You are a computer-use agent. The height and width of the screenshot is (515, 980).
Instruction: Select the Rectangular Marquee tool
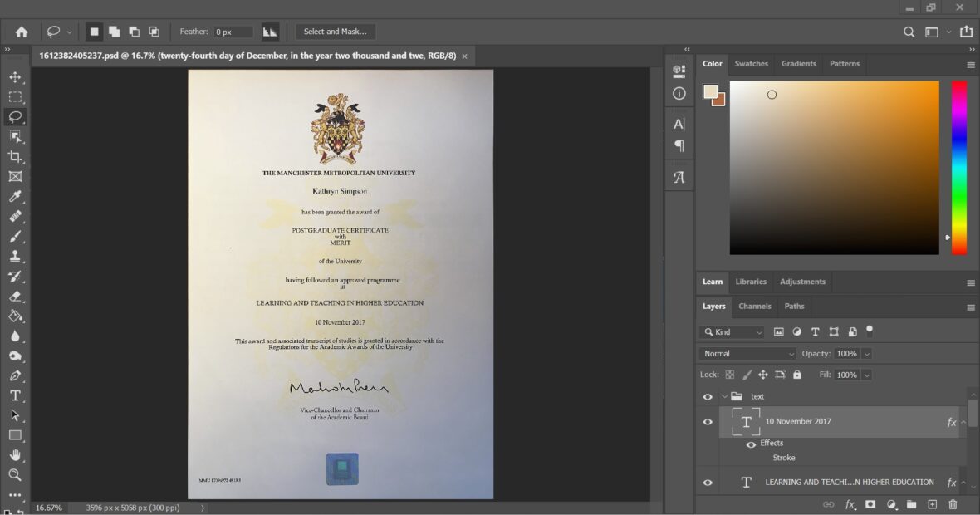[15, 97]
